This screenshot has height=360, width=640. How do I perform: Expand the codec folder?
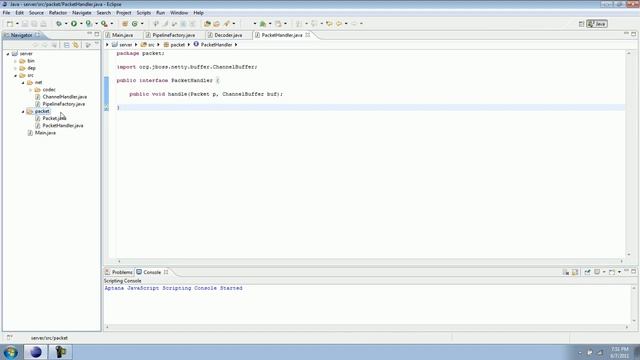(x=31, y=90)
